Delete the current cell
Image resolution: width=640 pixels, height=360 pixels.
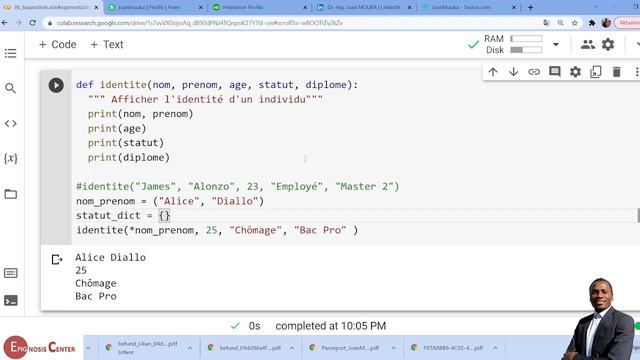click(x=616, y=72)
